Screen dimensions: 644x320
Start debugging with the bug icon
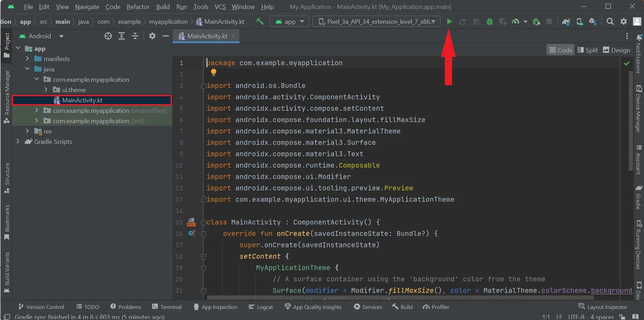pyautogui.click(x=489, y=21)
